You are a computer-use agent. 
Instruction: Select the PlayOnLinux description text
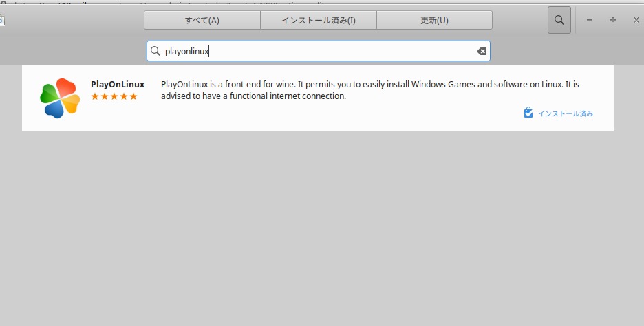[x=370, y=90]
